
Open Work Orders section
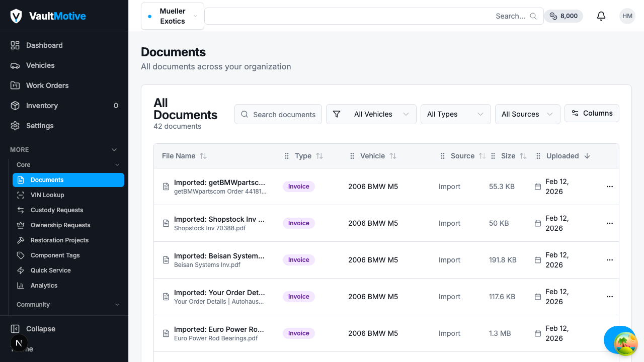(x=64, y=85)
